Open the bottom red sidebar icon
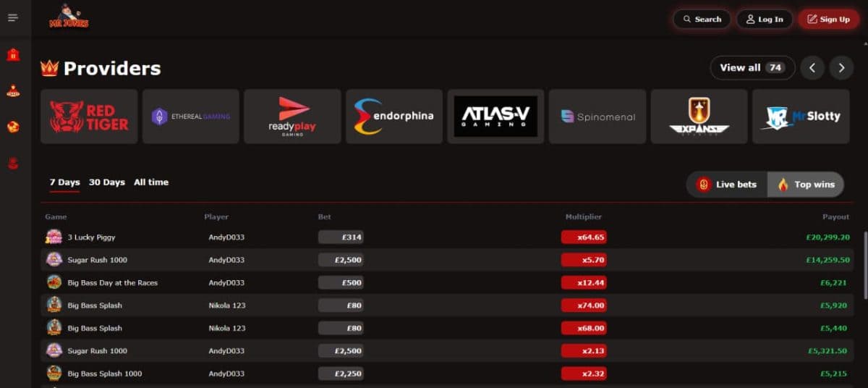The image size is (868, 388). point(13,164)
